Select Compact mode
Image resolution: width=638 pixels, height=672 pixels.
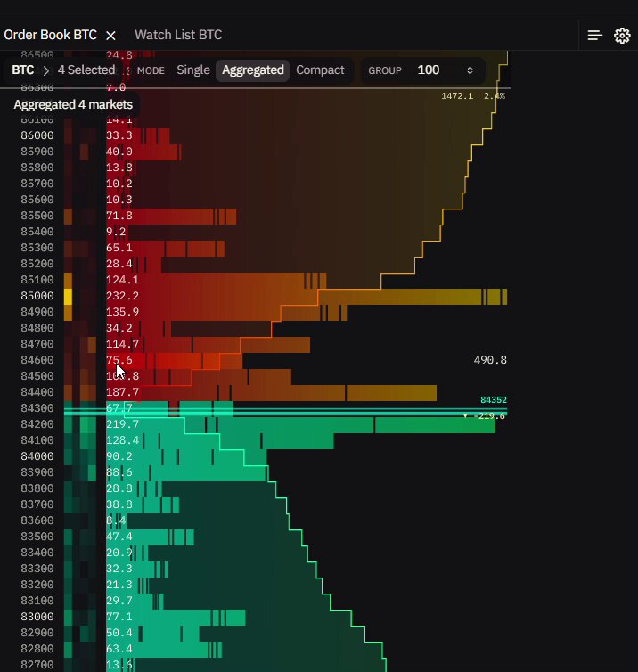320,70
